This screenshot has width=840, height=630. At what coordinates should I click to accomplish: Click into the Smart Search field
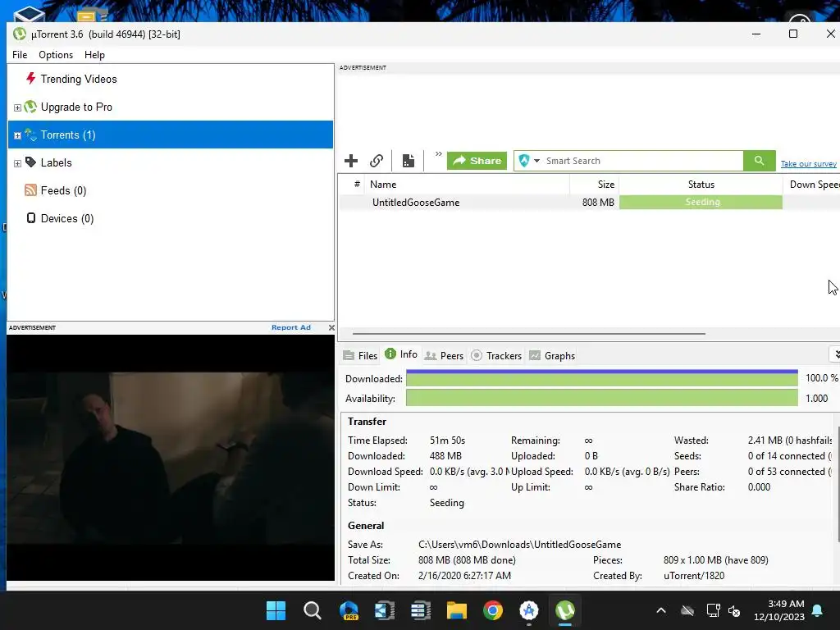[x=643, y=161]
